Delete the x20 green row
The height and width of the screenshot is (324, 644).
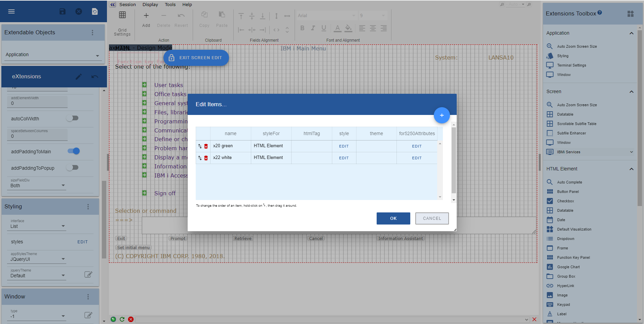[x=206, y=146]
